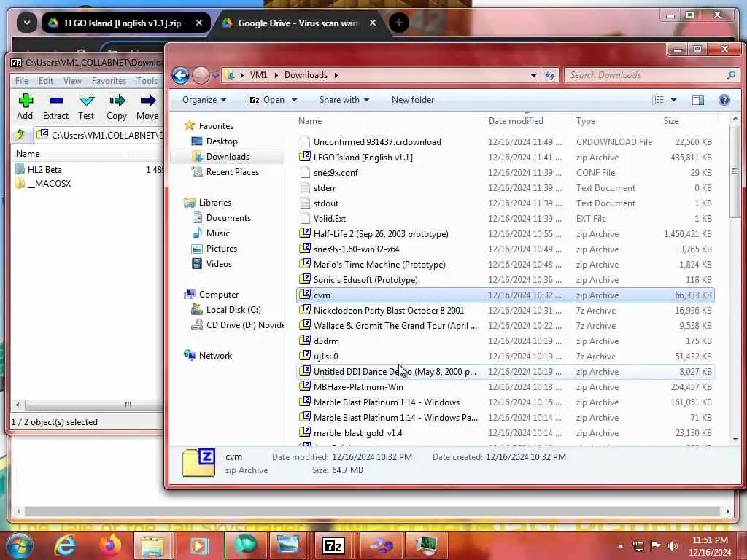Screen dimensions: 747x560
Task: Click the 7-Zip Add toolbar icon
Action: tap(26, 101)
